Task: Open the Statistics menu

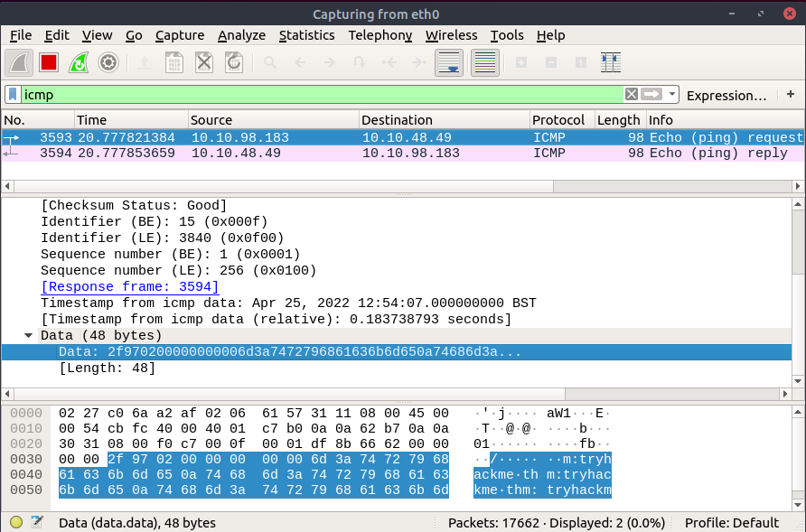Action: (307, 35)
